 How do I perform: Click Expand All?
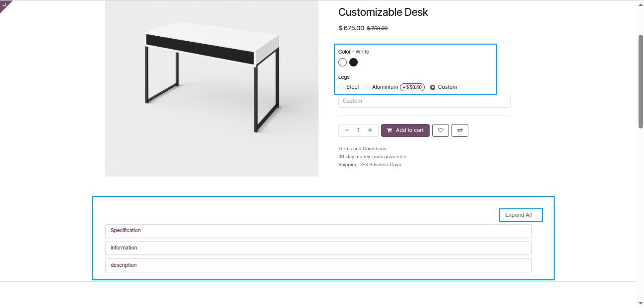tap(518, 215)
